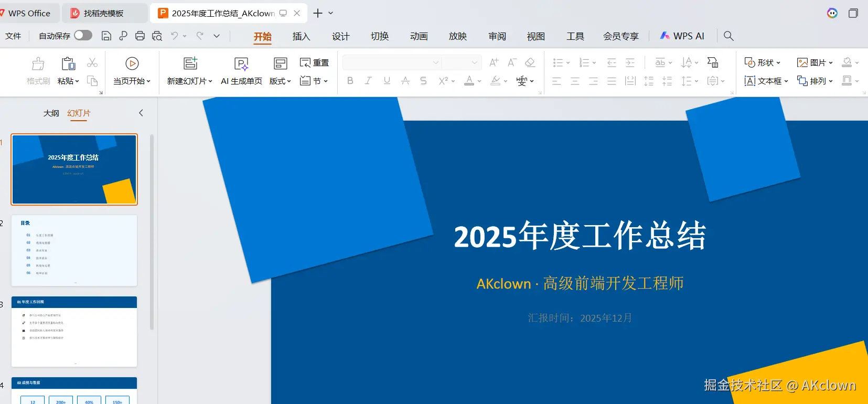Switch to the 视图 ribbon tab
The image size is (868, 404).
[x=536, y=36]
